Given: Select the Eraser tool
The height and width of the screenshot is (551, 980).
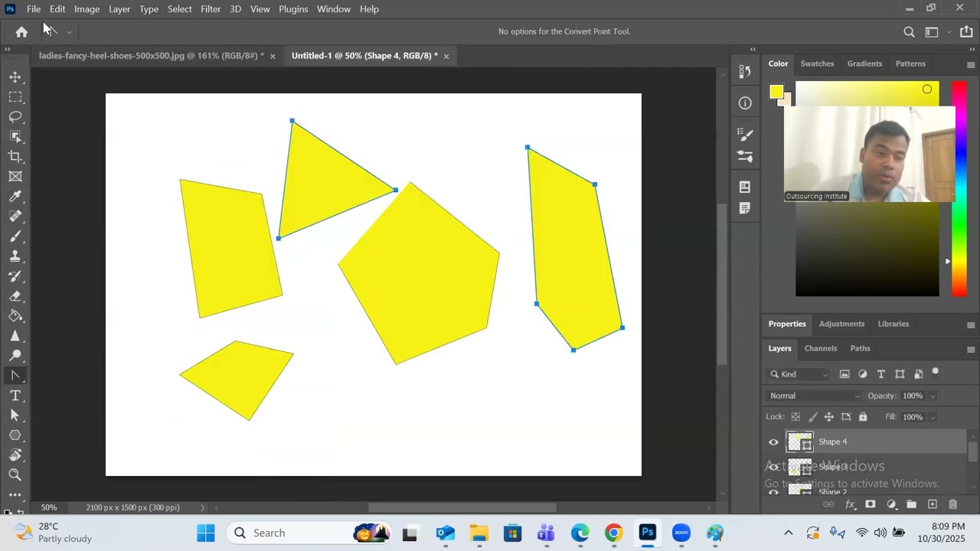Looking at the screenshot, I should (15, 296).
